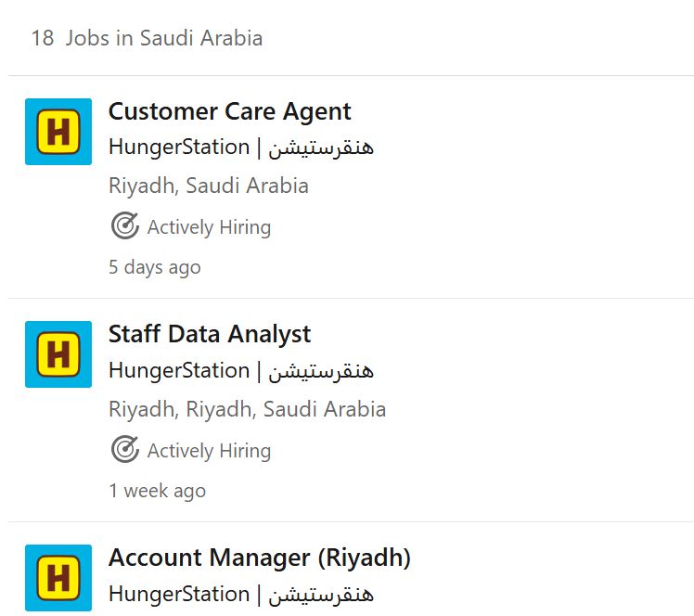Click the Arabic HungerStation name in first listing
The image size is (694, 616).
click(x=321, y=148)
